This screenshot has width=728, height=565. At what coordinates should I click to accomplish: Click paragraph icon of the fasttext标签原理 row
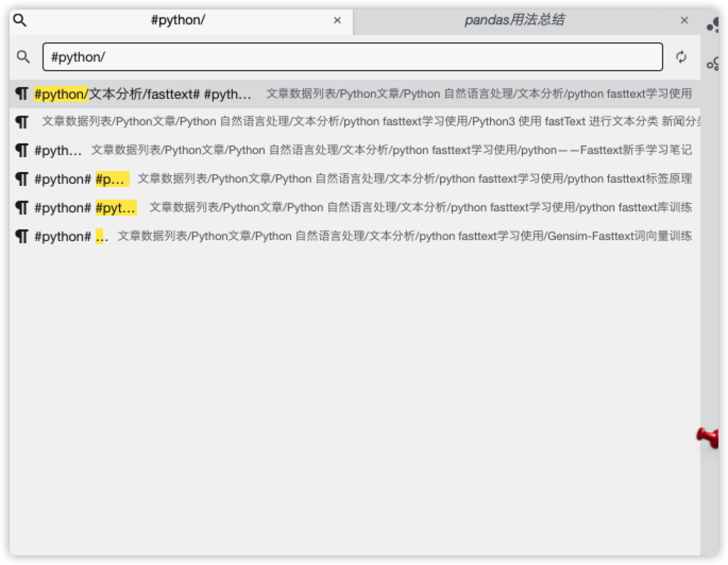click(22, 179)
